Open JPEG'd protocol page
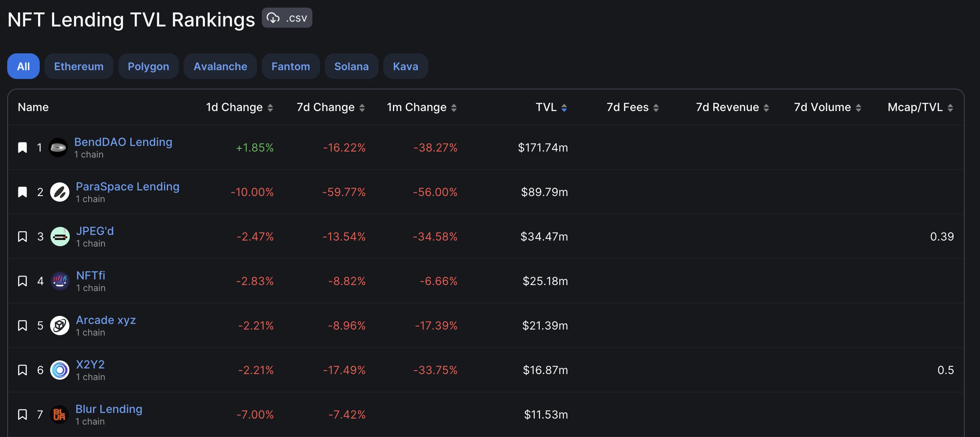 coord(95,231)
